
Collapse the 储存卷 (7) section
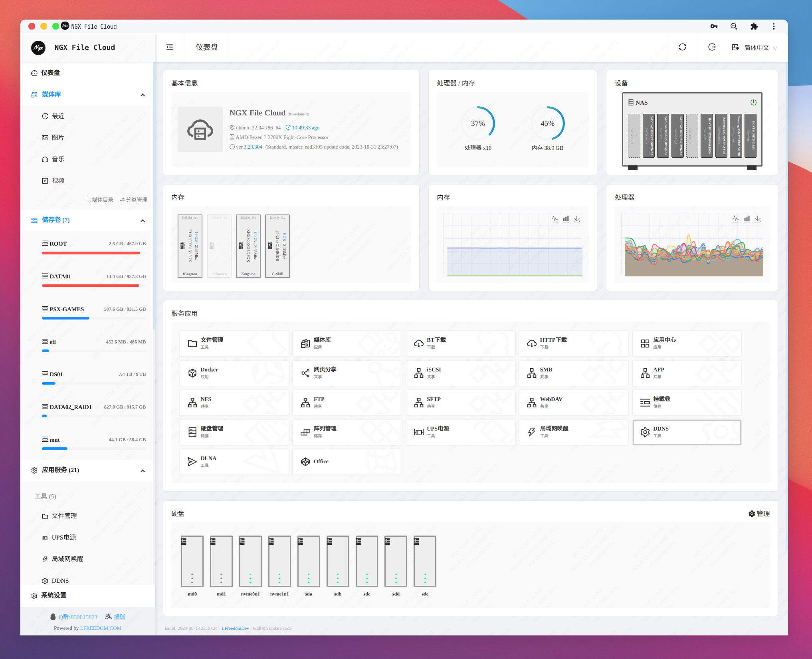(x=143, y=220)
